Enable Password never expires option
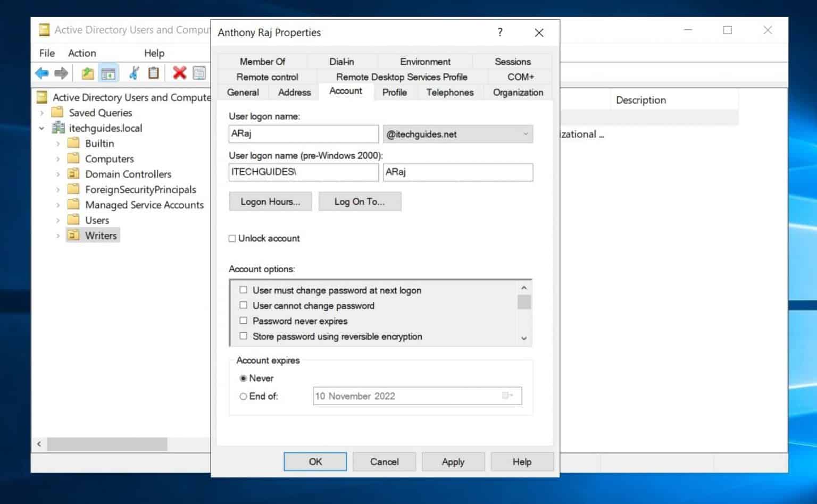 point(243,321)
